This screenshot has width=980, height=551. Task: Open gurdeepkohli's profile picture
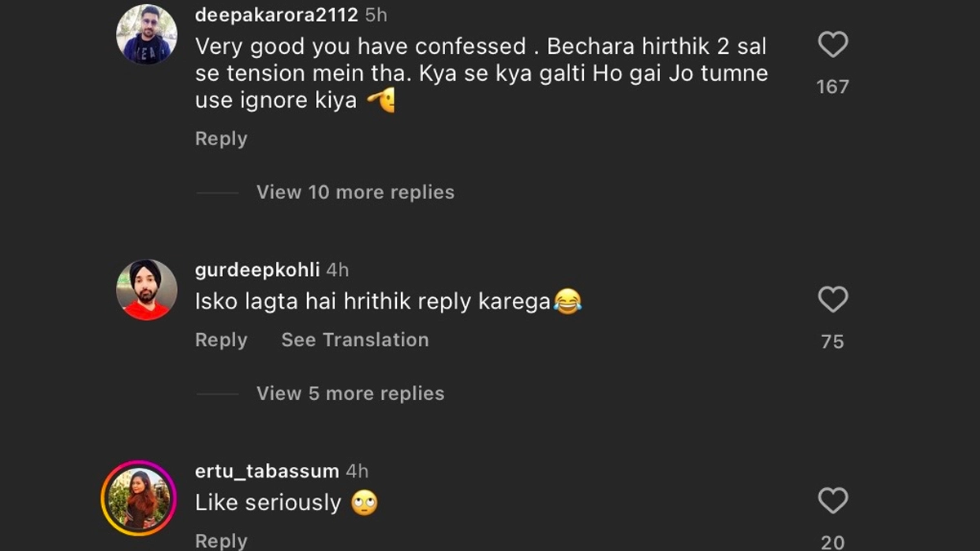pos(147,290)
